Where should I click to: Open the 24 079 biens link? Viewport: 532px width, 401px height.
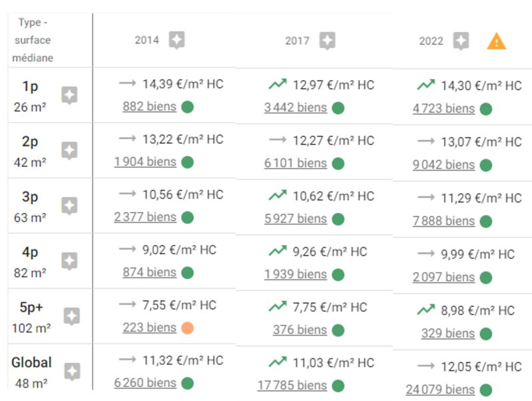click(x=440, y=390)
